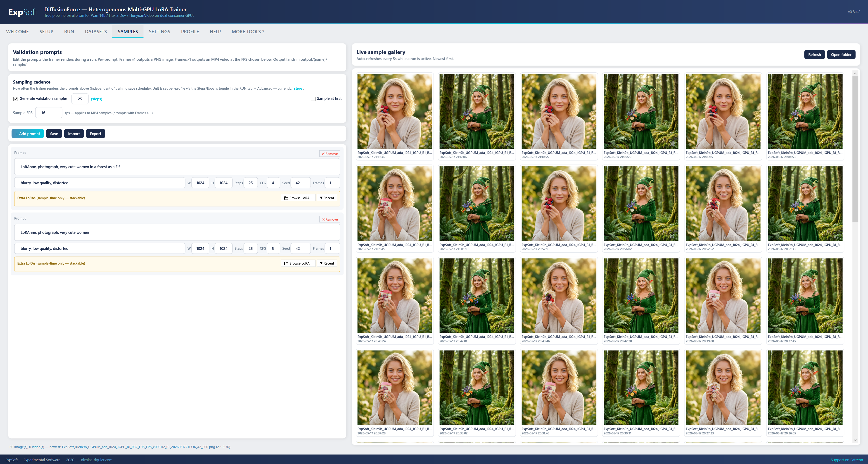Click CFG field showing 5

(273, 249)
